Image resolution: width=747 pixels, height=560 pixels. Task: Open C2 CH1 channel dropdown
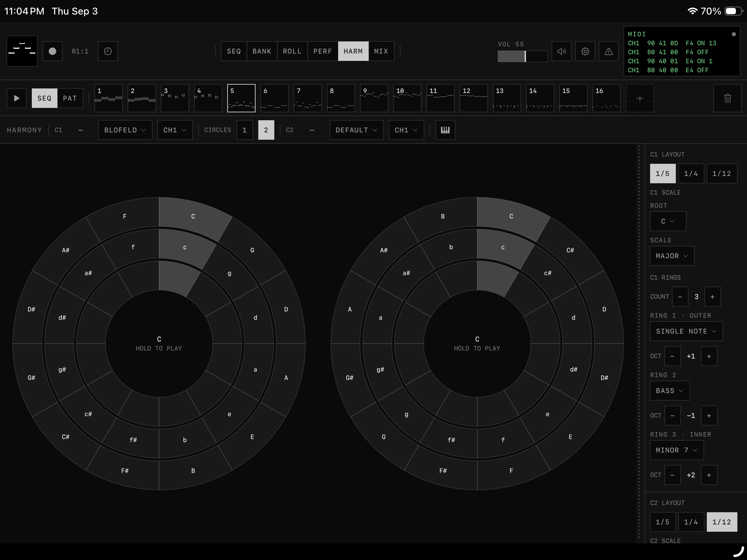point(406,130)
